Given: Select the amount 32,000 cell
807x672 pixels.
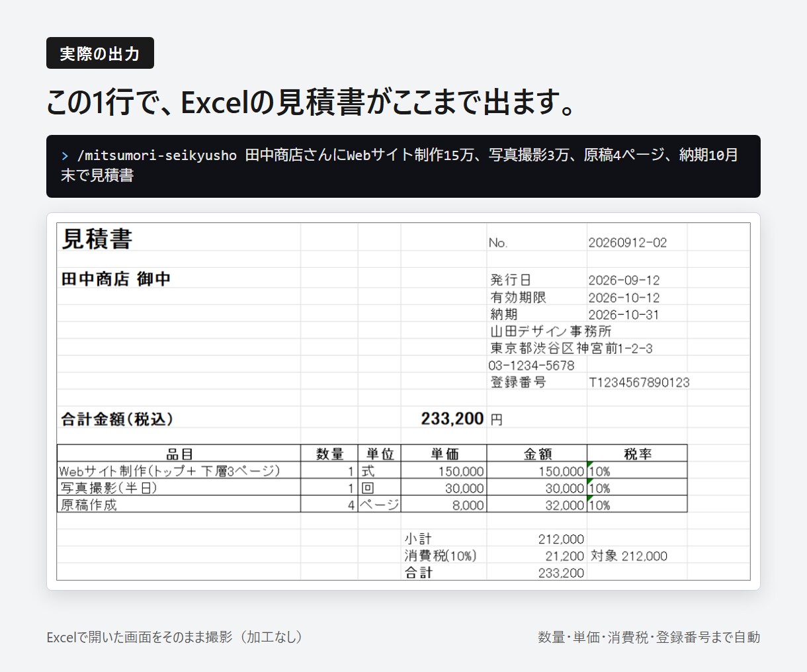Looking at the screenshot, I should point(537,504).
